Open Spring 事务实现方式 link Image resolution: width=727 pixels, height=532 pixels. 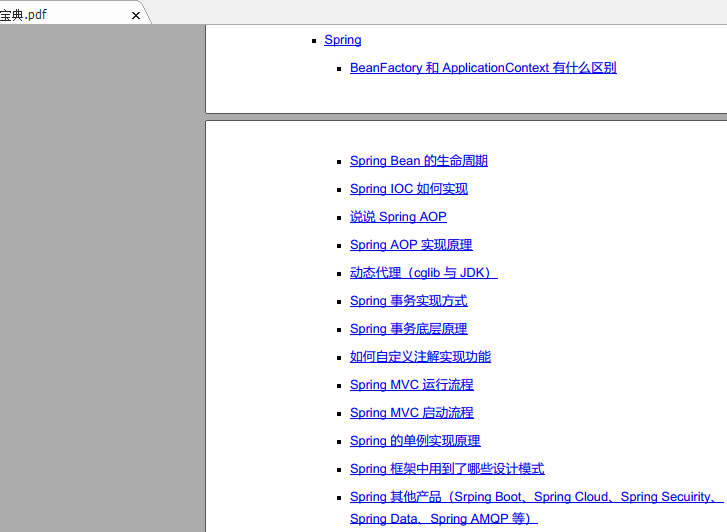tap(408, 301)
